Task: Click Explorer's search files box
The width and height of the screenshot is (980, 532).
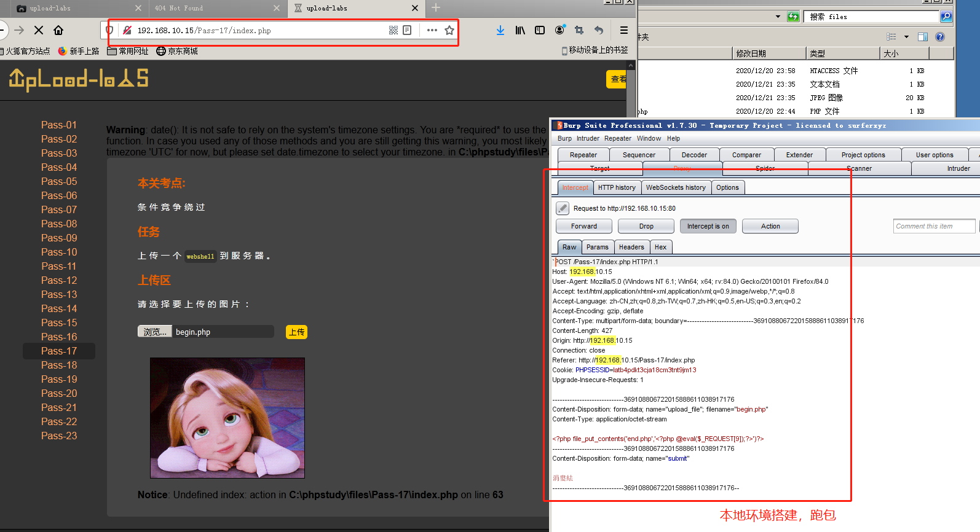Action: 871,17
